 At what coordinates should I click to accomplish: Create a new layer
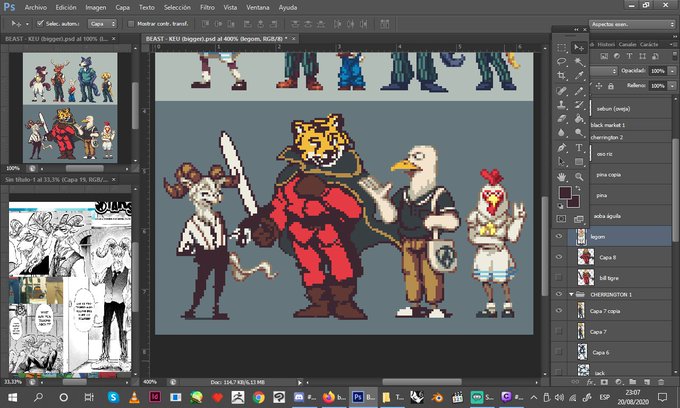(x=647, y=382)
